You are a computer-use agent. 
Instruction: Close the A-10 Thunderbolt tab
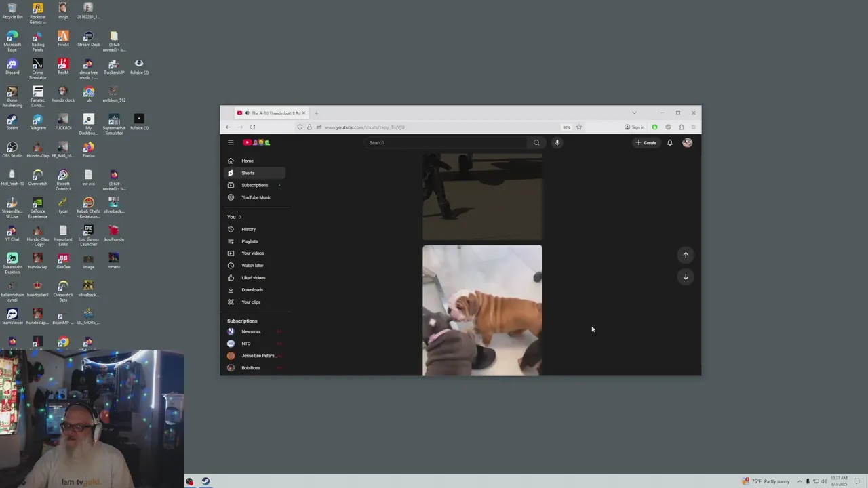pos(304,113)
